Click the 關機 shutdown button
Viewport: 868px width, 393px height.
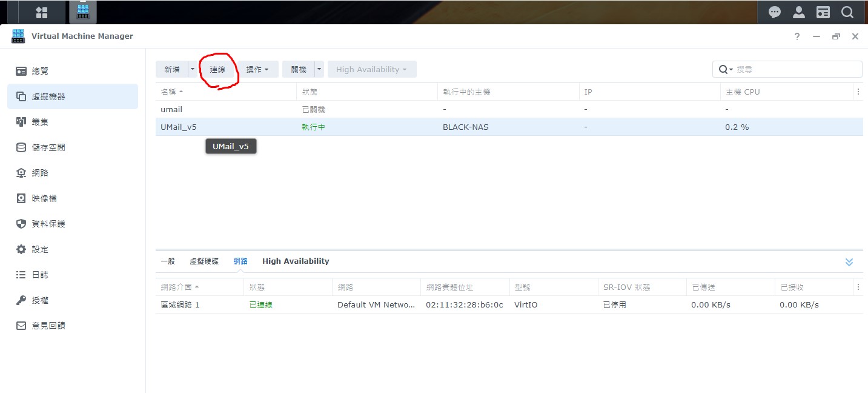click(299, 69)
